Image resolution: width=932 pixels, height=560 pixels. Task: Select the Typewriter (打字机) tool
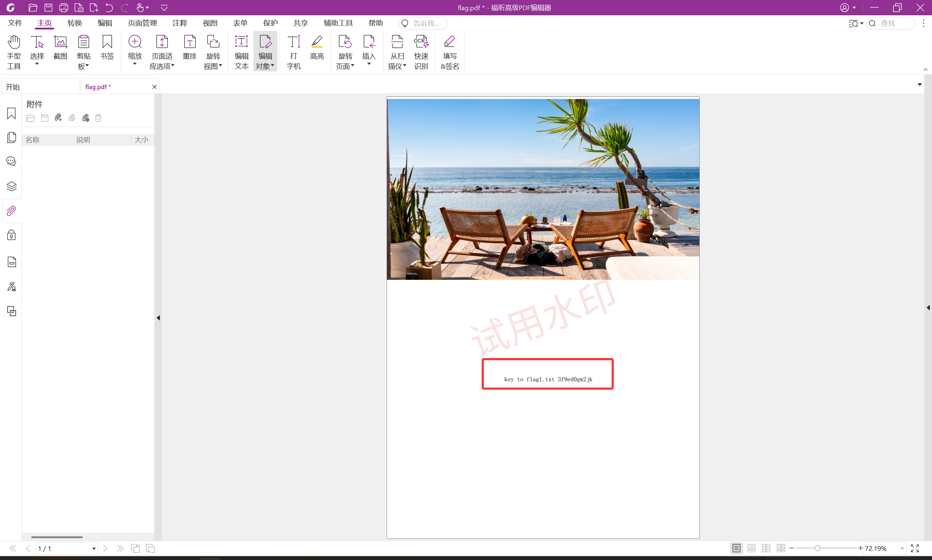click(294, 52)
